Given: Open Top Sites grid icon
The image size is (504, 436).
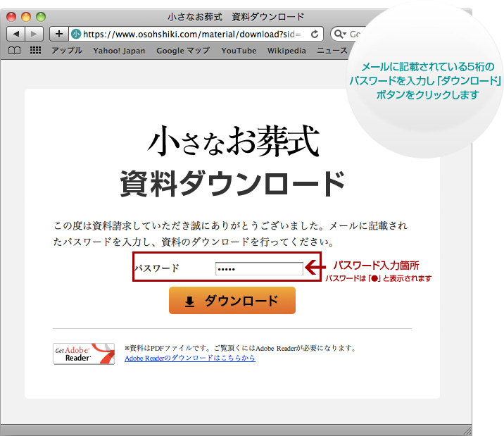Looking at the screenshot, I should point(35,51).
